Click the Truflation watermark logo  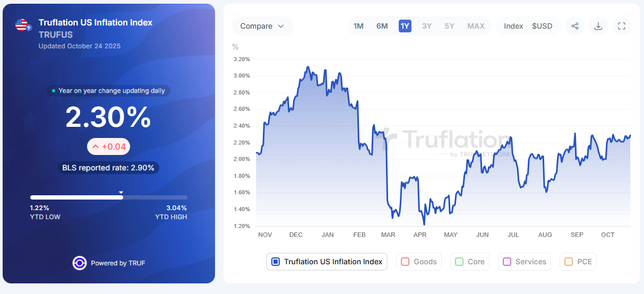tap(390, 139)
